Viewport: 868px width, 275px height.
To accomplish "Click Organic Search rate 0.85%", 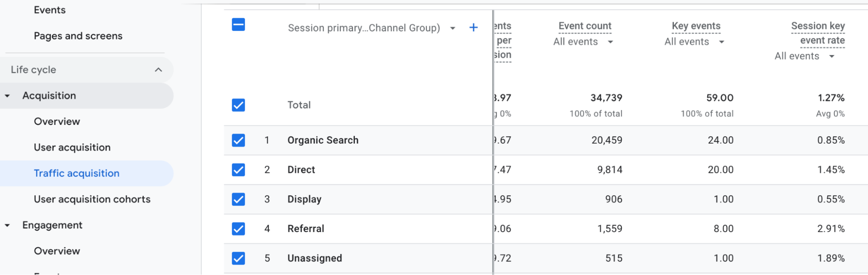I will (831, 141).
